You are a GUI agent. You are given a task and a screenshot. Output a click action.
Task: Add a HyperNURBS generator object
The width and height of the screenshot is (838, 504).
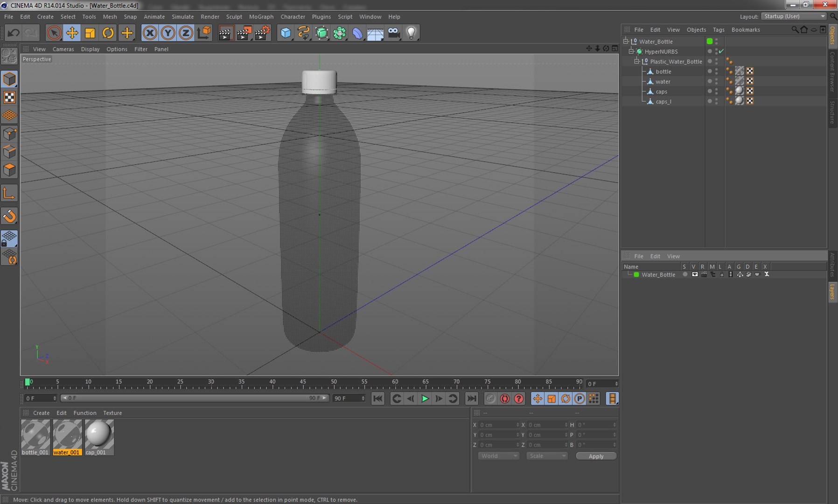click(322, 33)
